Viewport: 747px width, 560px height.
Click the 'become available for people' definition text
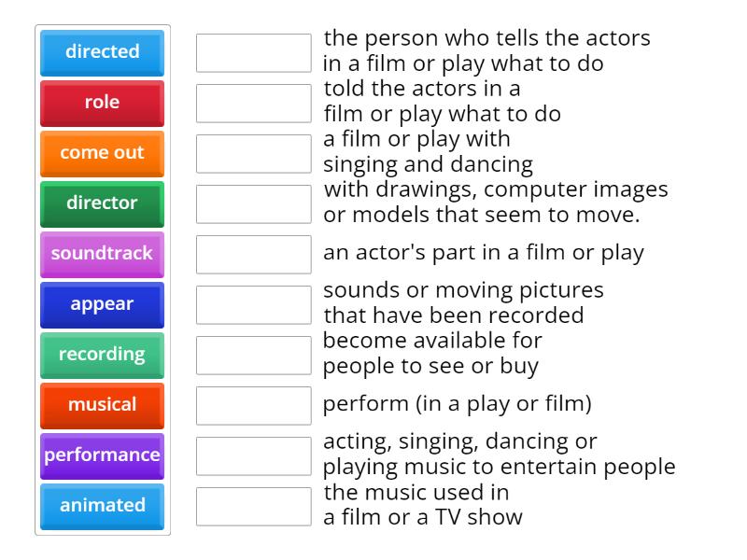click(432, 354)
